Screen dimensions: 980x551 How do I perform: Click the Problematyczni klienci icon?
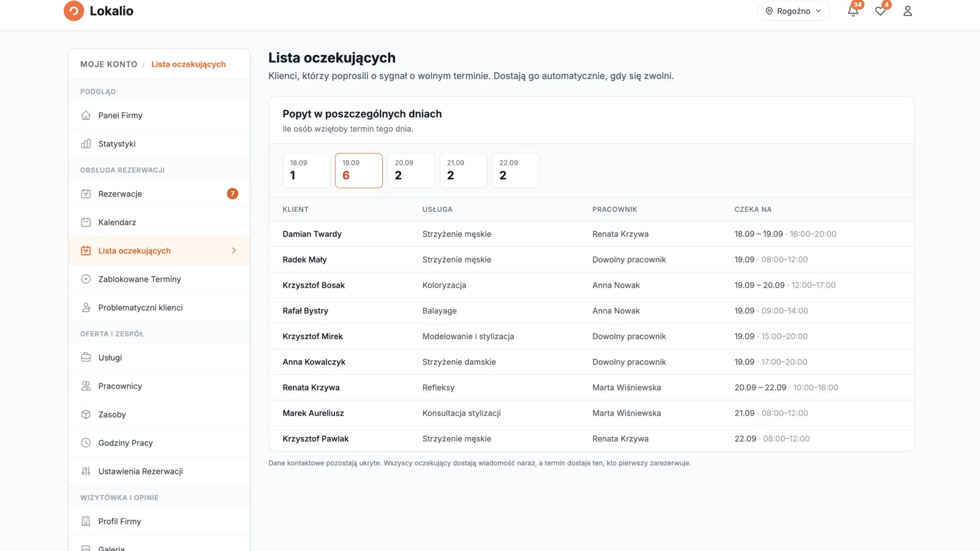pyautogui.click(x=86, y=307)
